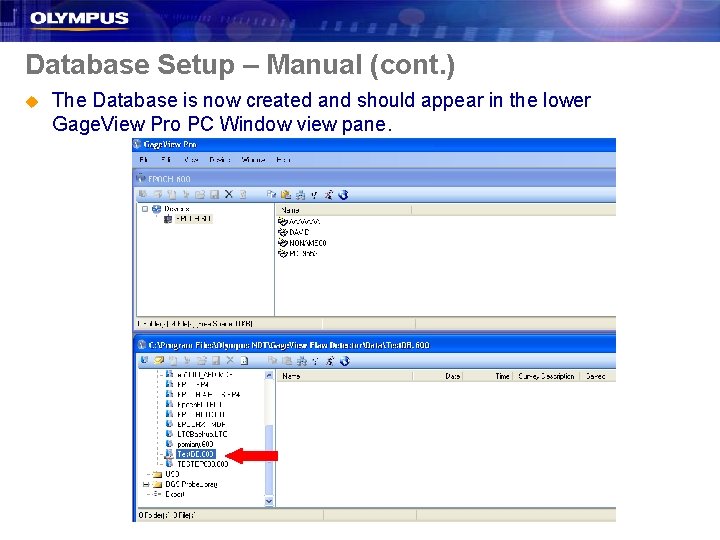Sort by Name column in the lower pane

click(344, 376)
